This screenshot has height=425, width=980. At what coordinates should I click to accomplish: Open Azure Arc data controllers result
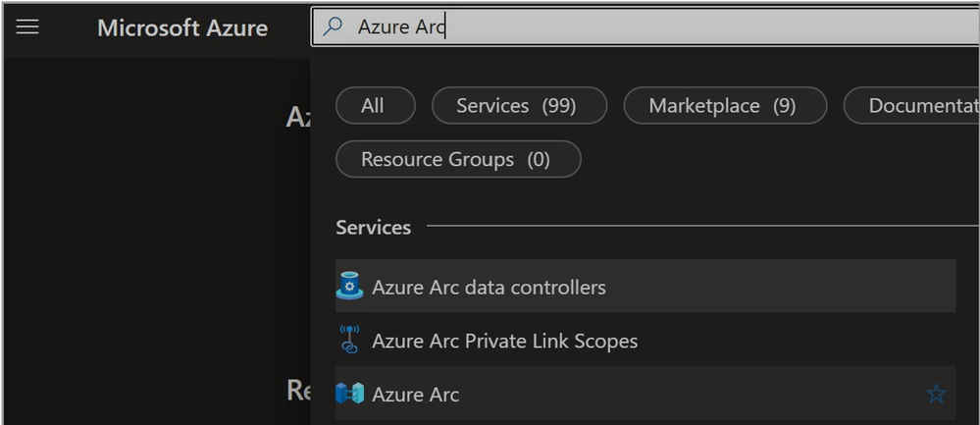(645, 287)
